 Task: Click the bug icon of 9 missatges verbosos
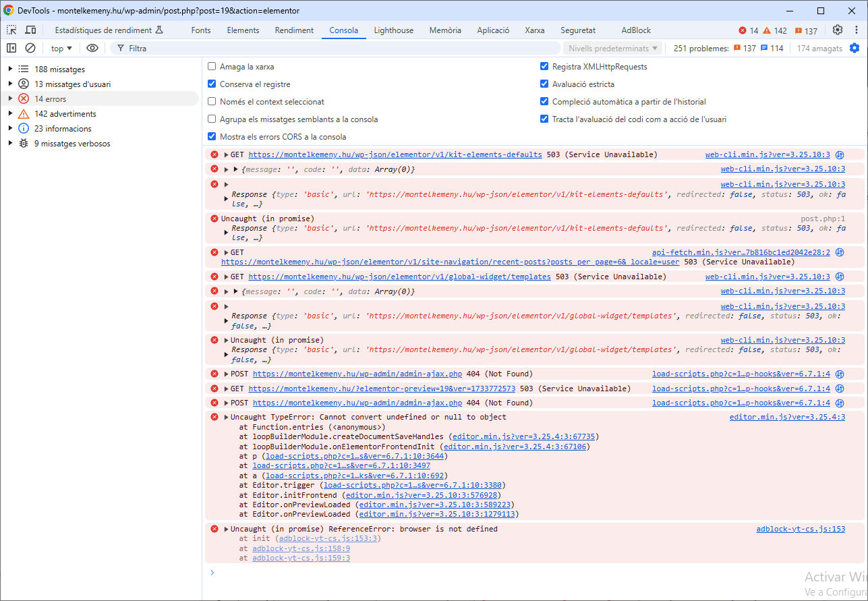point(24,143)
